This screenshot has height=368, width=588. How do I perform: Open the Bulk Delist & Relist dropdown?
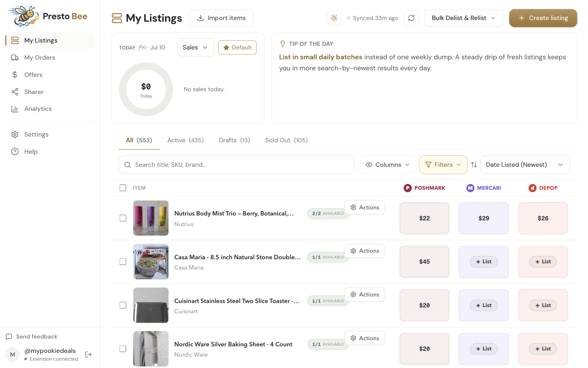[464, 18]
